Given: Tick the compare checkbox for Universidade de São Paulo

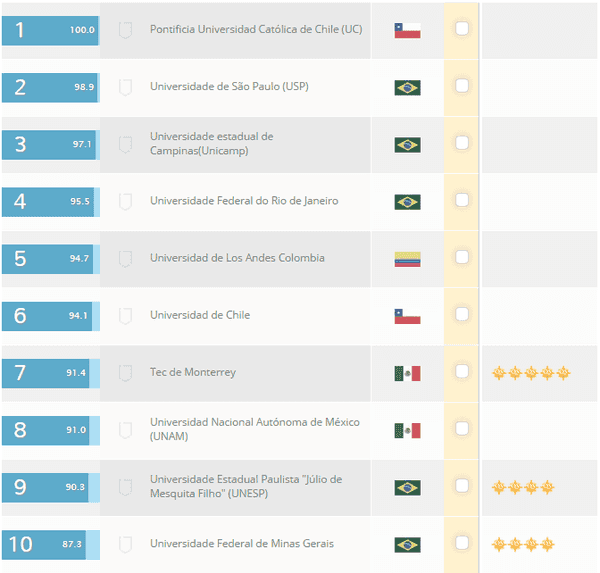Looking at the screenshot, I should (462, 86).
